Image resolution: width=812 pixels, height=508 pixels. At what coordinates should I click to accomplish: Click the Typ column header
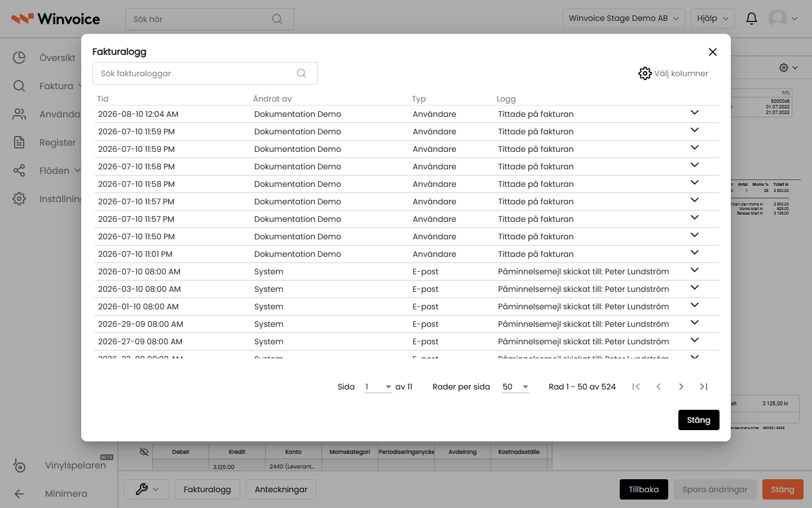coord(418,99)
